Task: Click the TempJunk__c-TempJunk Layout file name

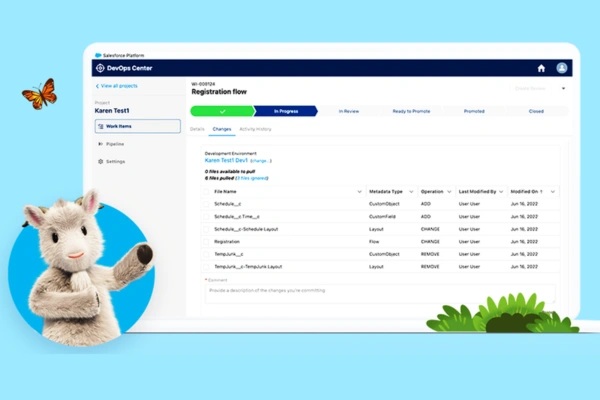Action: (x=248, y=267)
